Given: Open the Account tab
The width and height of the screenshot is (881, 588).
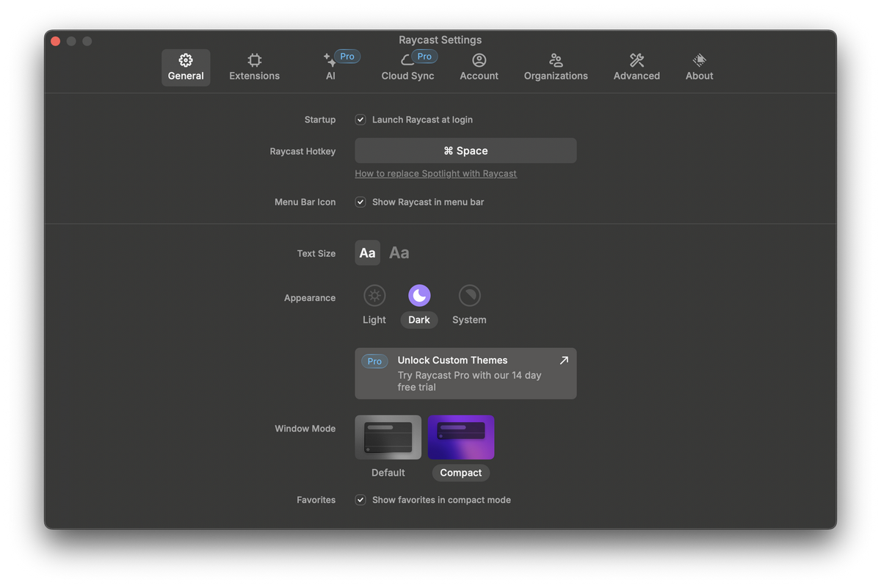Looking at the screenshot, I should point(479,68).
